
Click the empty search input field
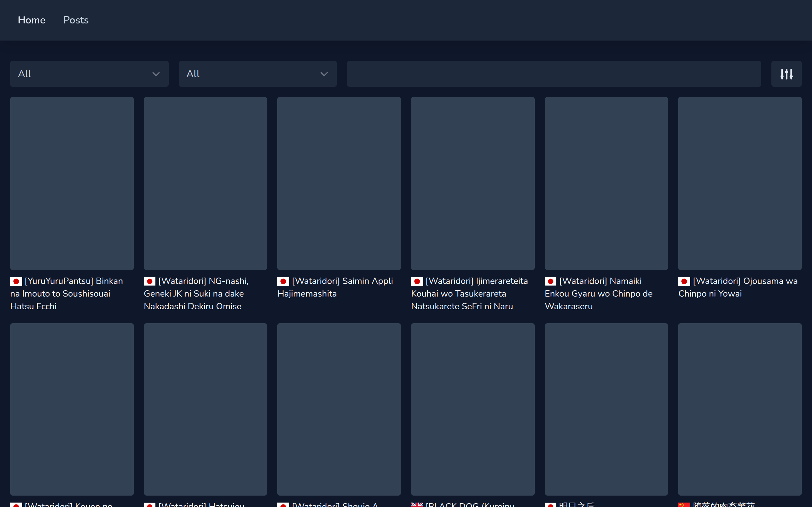553,74
